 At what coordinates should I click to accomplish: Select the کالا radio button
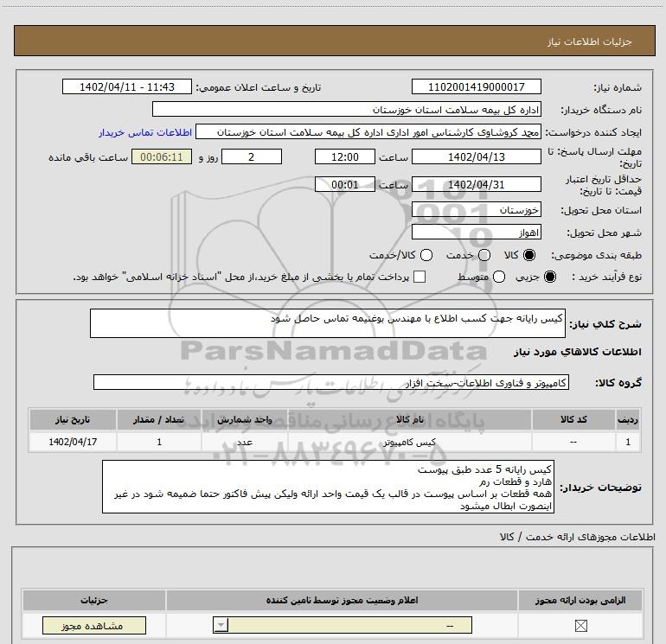tap(529, 255)
